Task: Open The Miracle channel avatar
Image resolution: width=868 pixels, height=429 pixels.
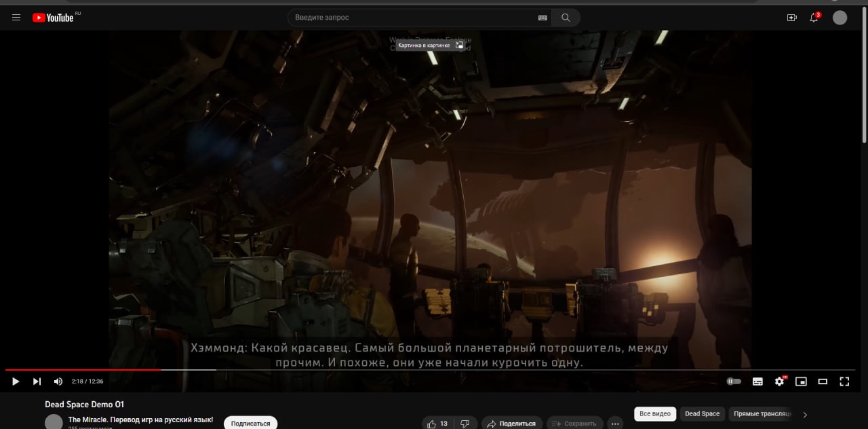Action: [54, 422]
